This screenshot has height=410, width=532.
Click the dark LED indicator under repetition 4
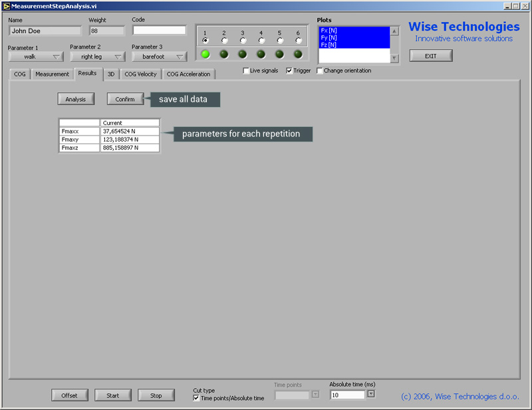tap(261, 54)
